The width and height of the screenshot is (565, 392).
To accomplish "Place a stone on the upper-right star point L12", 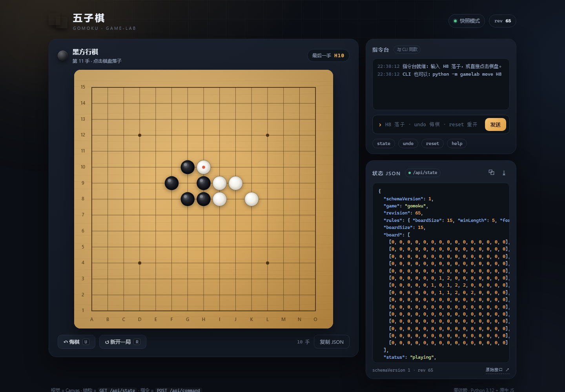I will pos(268,135).
